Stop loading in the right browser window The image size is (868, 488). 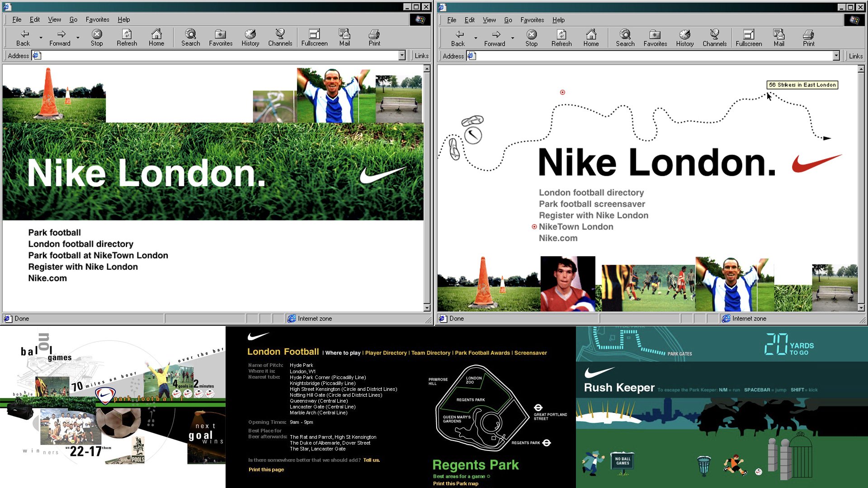coord(532,38)
